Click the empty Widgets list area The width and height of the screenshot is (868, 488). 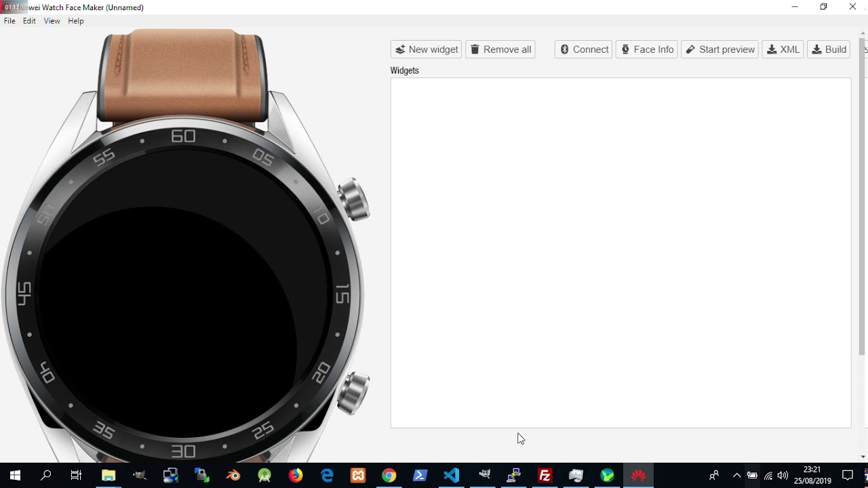tap(620, 253)
